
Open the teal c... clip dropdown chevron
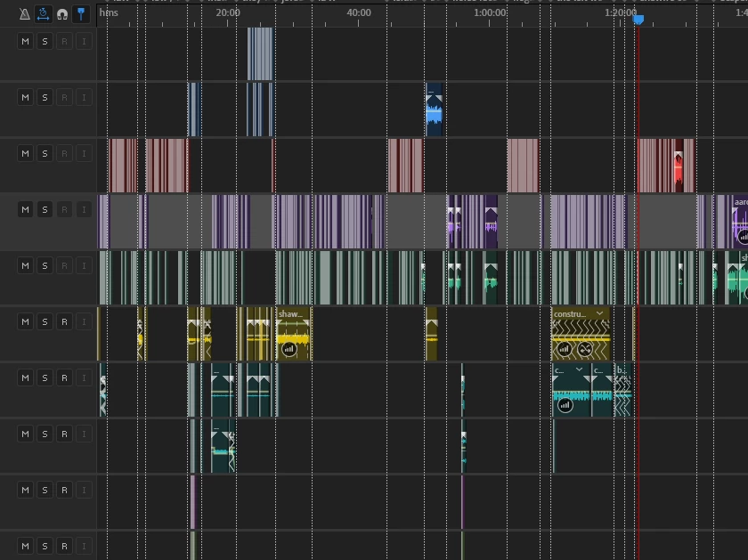(579, 369)
